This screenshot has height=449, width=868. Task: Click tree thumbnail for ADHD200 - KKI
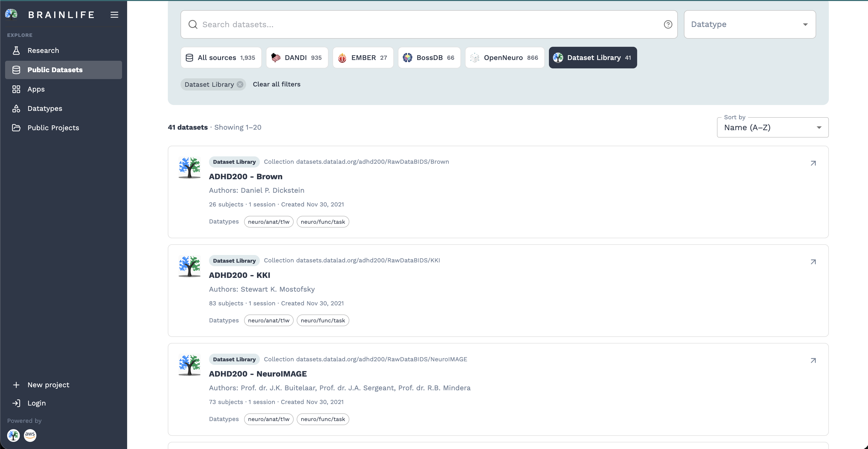coord(189,266)
